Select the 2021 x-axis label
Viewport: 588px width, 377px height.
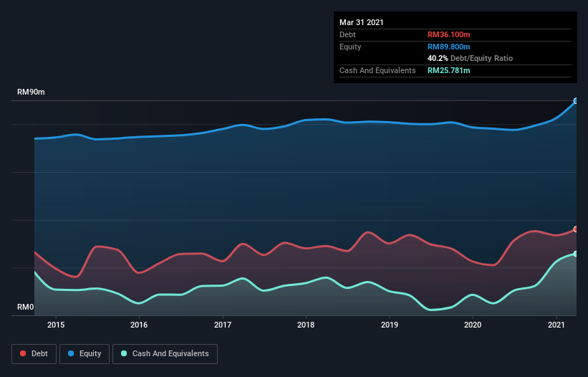pos(556,325)
